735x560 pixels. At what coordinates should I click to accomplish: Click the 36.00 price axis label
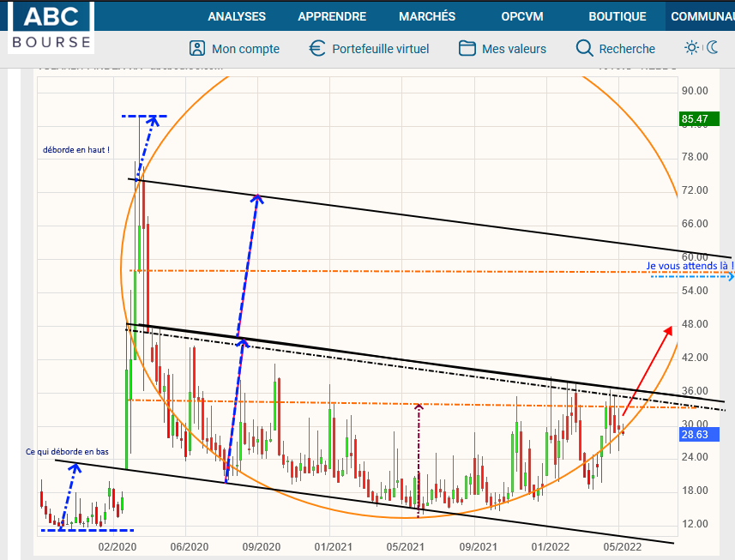(695, 391)
